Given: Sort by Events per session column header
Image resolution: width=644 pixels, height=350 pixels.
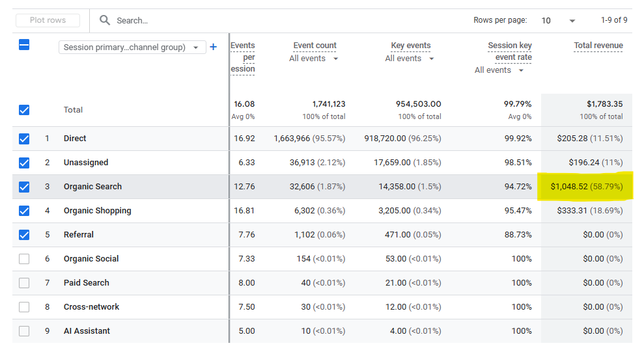Looking at the screenshot, I should tap(243, 57).
